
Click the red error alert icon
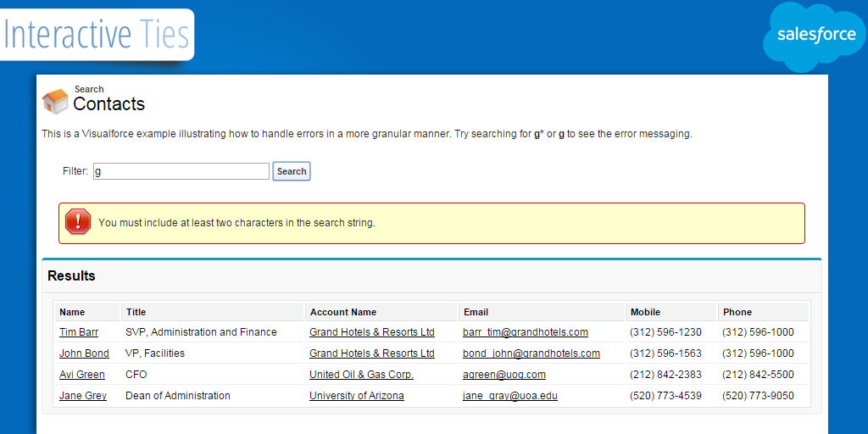(x=78, y=222)
